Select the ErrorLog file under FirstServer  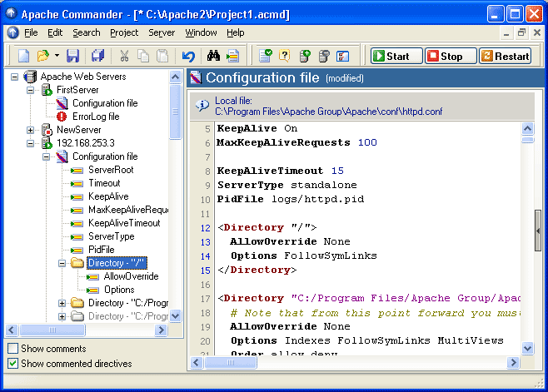coord(96,117)
